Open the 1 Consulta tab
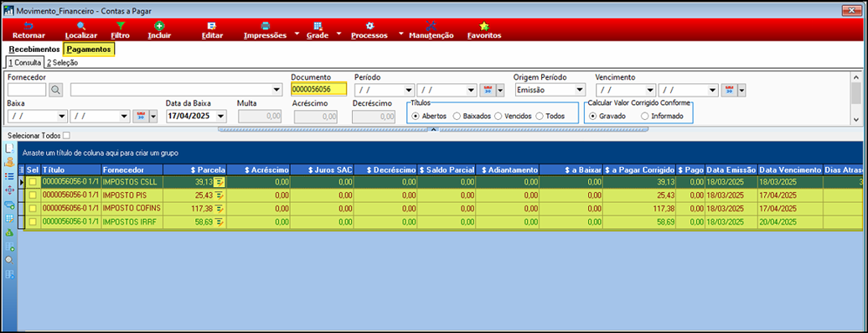Image resolution: width=868 pixels, height=333 pixels. [24, 63]
